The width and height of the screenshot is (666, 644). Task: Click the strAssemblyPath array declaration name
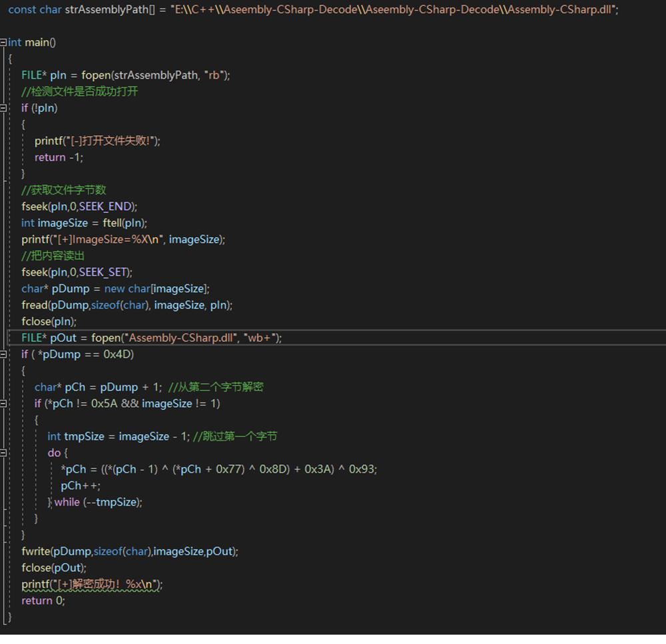tap(108, 10)
